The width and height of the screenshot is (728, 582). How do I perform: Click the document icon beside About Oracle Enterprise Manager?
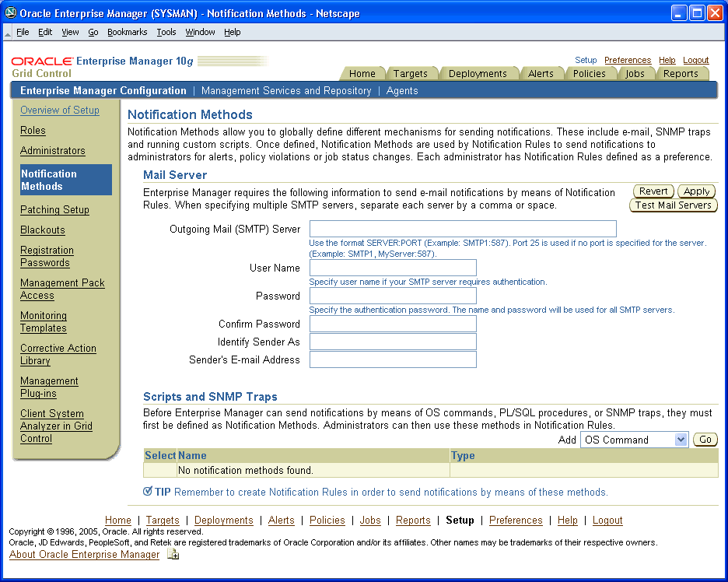[x=173, y=555]
